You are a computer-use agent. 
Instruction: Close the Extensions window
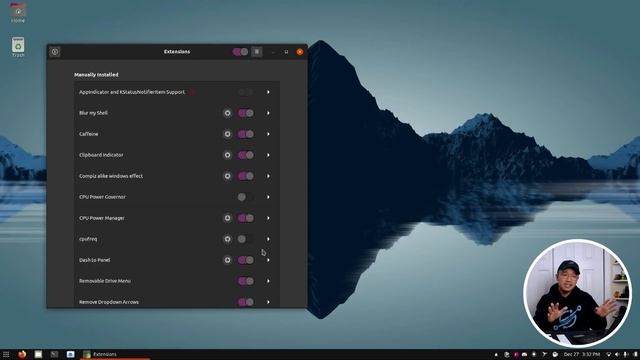pos(300,52)
